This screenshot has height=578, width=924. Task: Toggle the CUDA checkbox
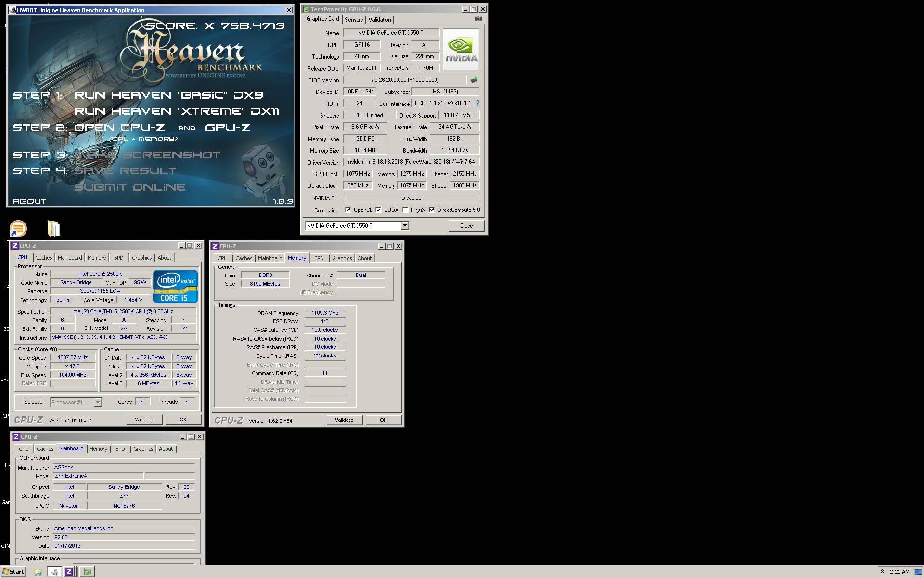378,210
